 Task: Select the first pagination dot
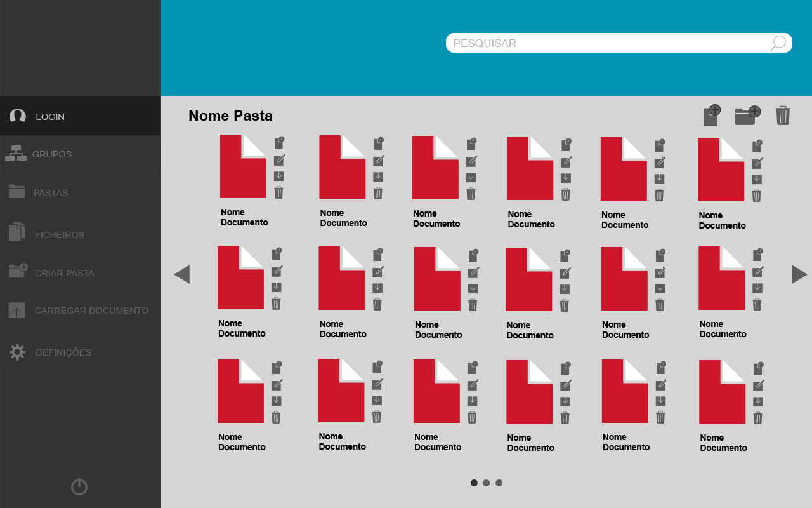pos(474,483)
